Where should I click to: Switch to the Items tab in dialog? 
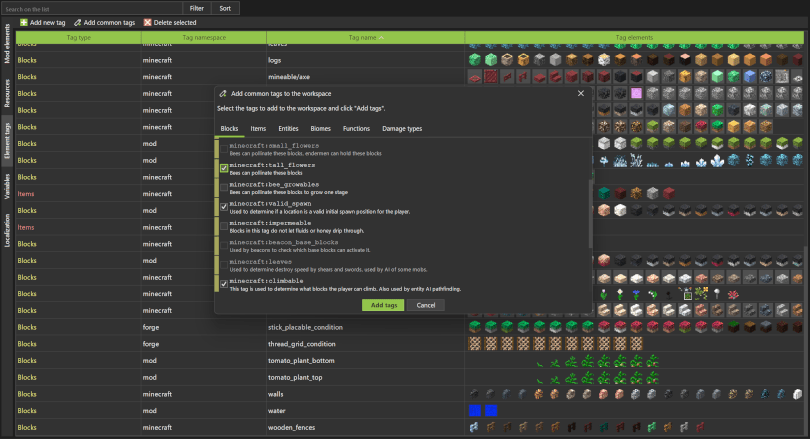258,129
